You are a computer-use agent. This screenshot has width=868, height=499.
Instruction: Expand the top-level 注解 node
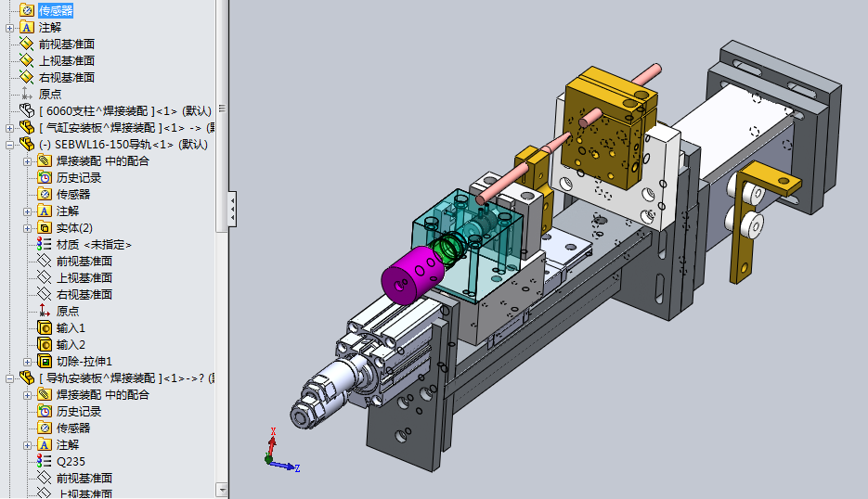(9, 28)
